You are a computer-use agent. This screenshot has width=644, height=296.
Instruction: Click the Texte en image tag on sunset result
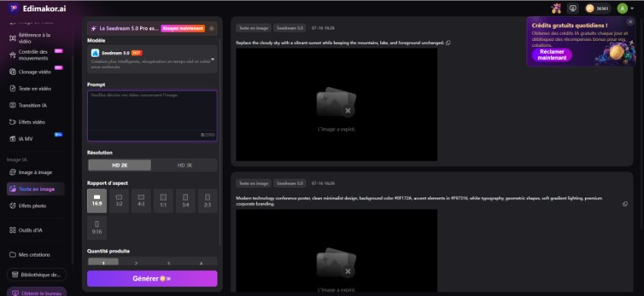tap(254, 28)
